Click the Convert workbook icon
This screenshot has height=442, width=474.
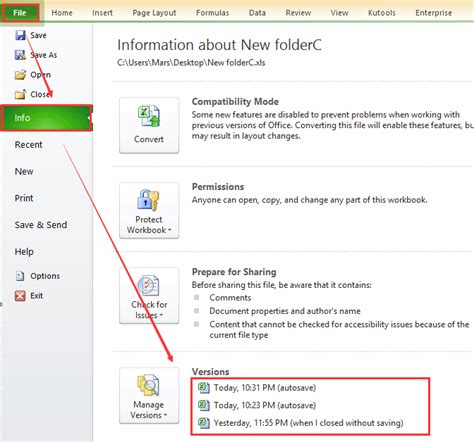tap(149, 116)
